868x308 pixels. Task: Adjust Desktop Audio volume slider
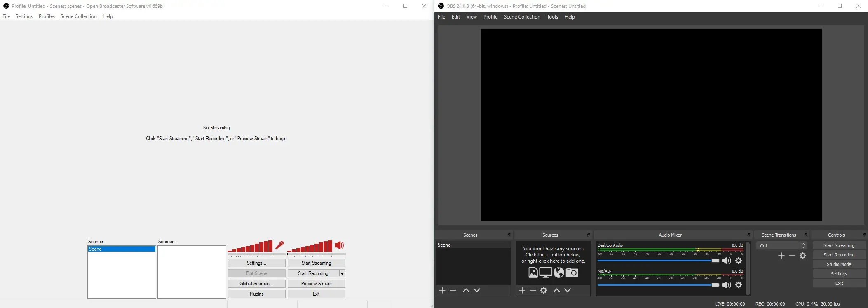658,261
